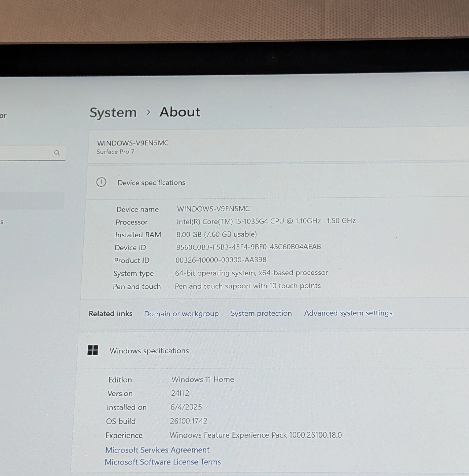The width and height of the screenshot is (469, 476).
Task: Go back to System in breadcrumb
Action: tap(113, 112)
